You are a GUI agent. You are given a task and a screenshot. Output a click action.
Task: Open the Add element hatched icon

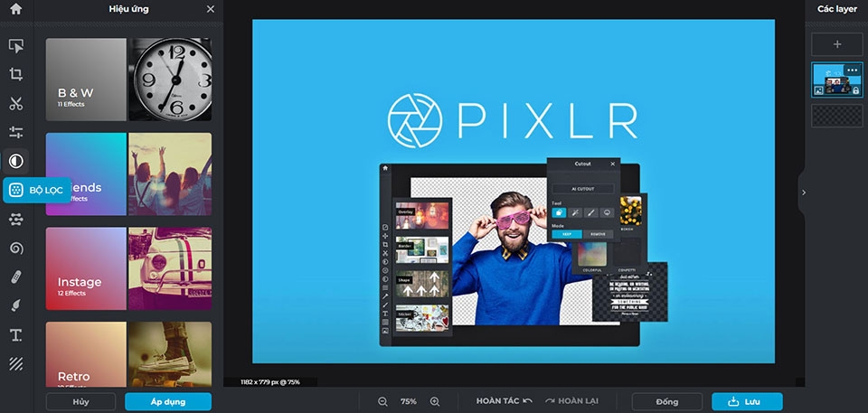coord(16,363)
